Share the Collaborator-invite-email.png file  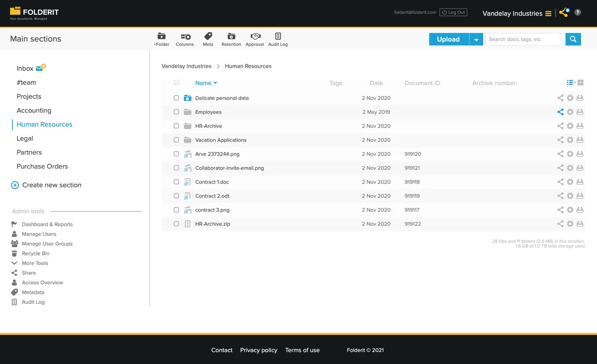point(560,168)
